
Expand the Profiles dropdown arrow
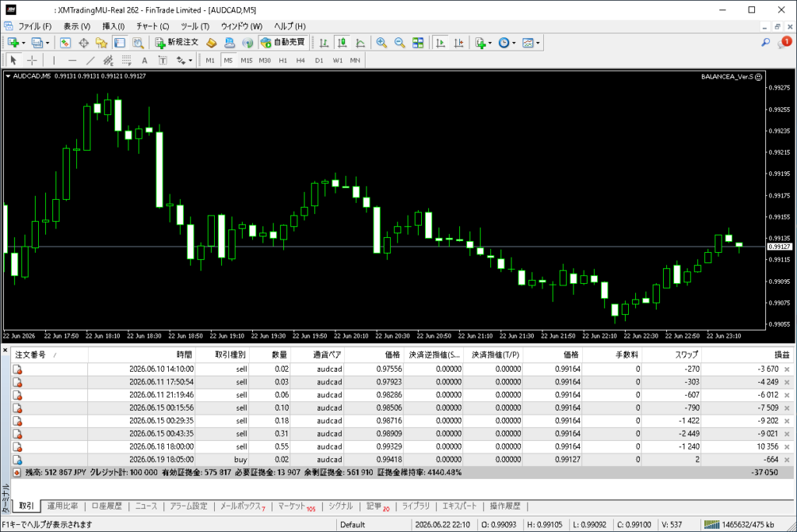(x=47, y=43)
